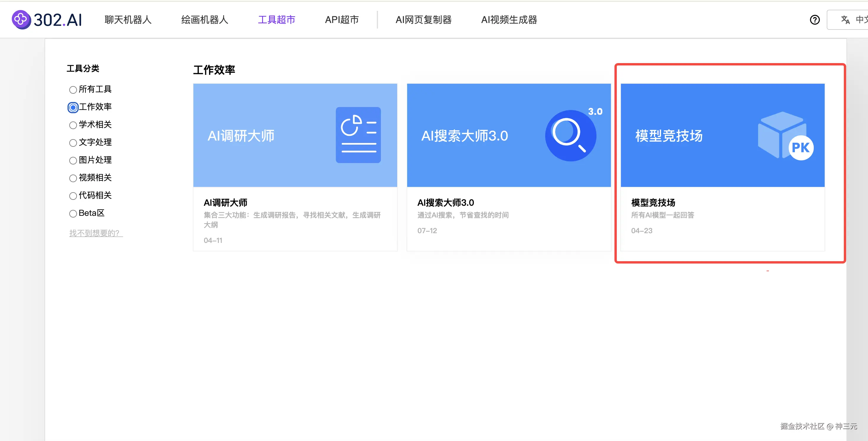This screenshot has width=868, height=441.
Task: Open the 中文 language dropdown
Action: pos(859,20)
